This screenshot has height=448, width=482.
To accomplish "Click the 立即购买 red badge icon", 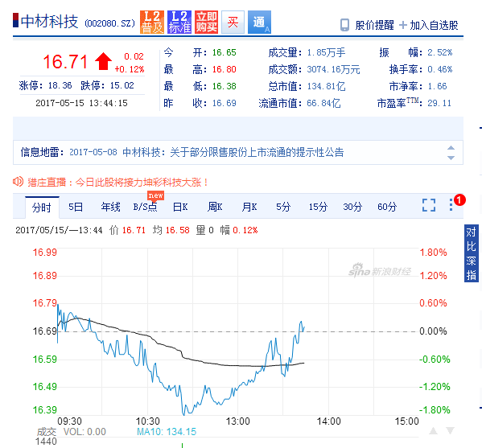I will tap(206, 23).
